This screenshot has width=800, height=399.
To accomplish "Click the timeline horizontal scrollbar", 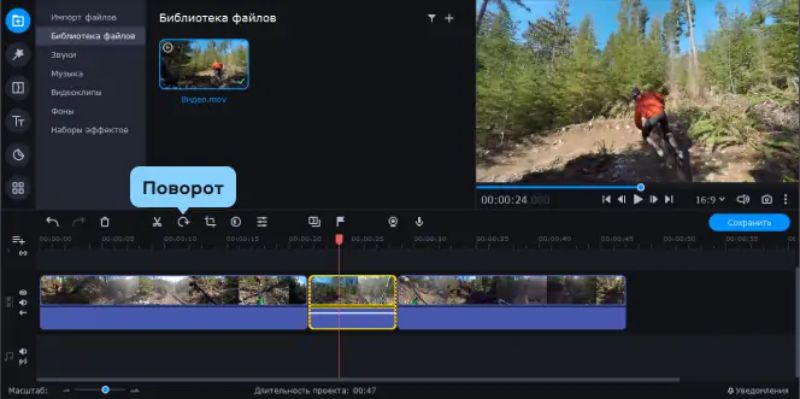I will tap(357, 380).
